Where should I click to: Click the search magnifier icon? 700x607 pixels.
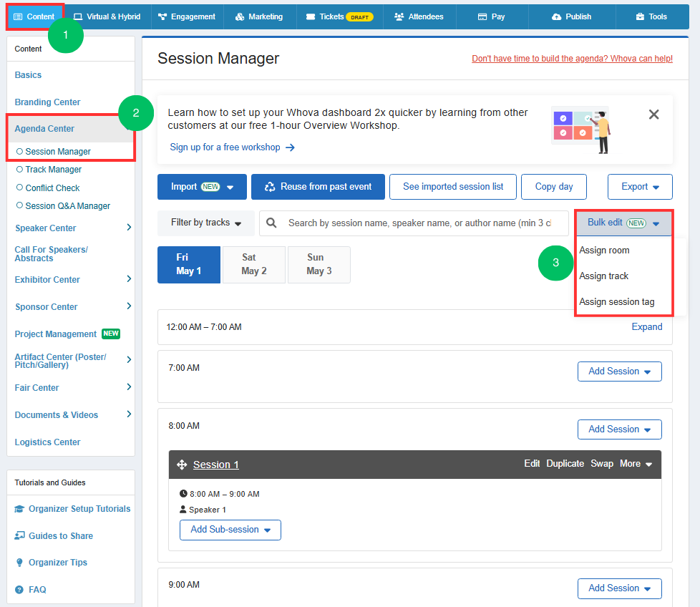pyautogui.click(x=271, y=223)
